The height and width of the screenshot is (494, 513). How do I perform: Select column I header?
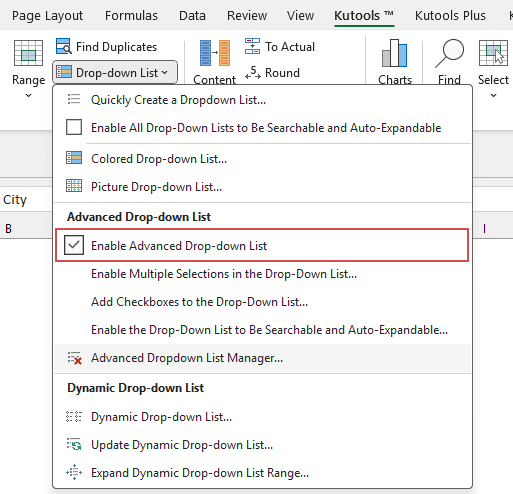point(484,229)
